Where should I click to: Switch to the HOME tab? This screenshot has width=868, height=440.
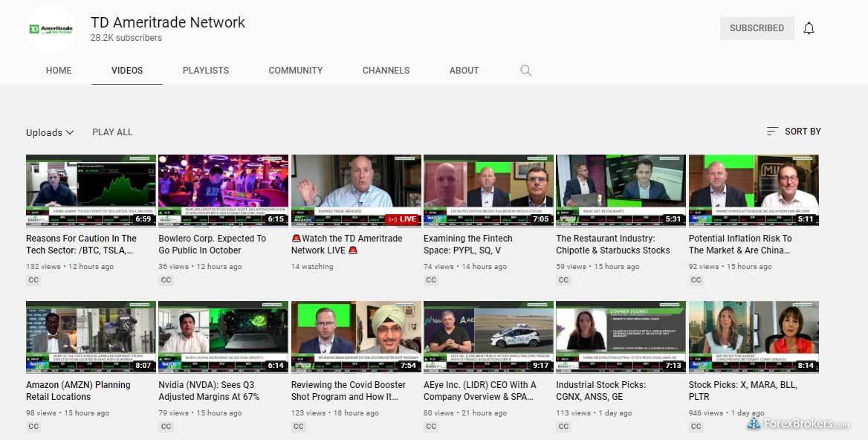(59, 71)
